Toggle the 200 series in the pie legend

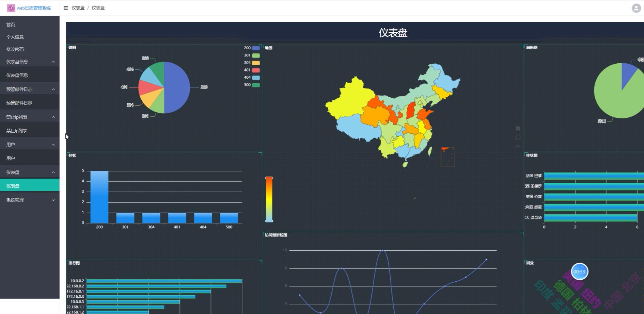click(x=252, y=48)
